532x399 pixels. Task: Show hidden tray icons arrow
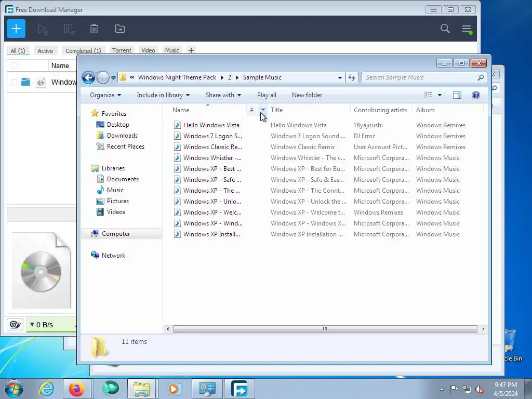(x=442, y=389)
